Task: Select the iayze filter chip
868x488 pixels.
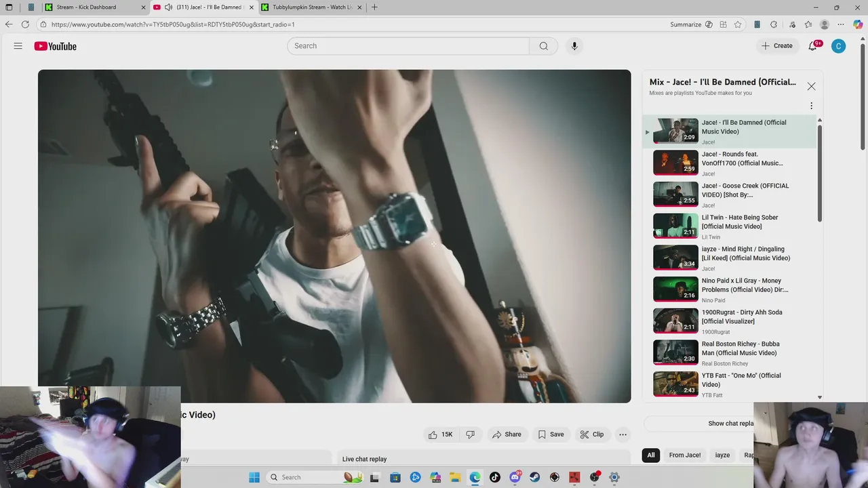Action: [723, 455]
